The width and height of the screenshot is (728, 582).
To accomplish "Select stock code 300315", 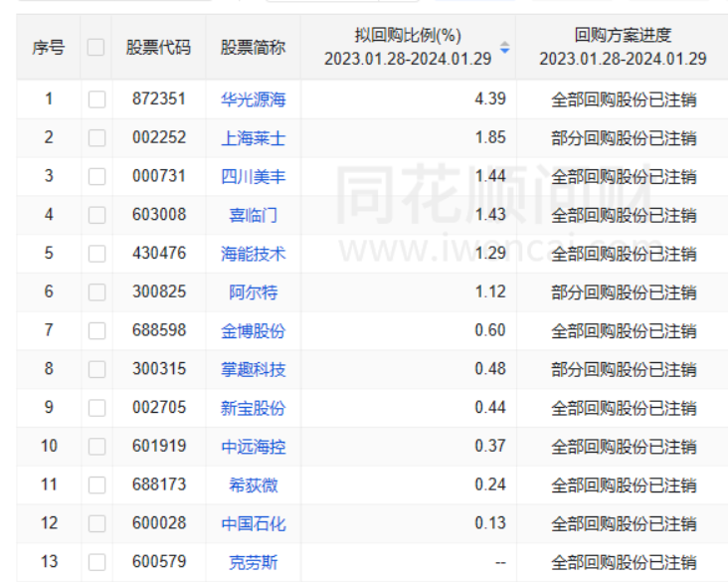I will 159,369.
